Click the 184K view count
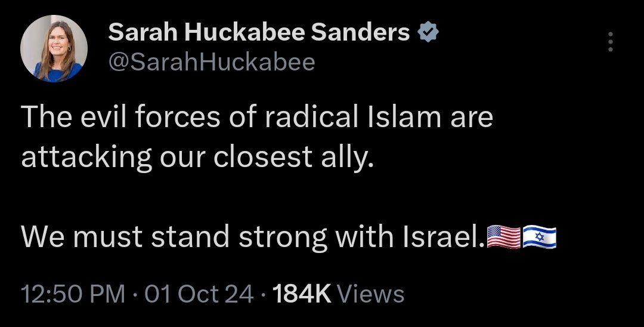This screenshot has height=327, width=644. click(301, 294)
